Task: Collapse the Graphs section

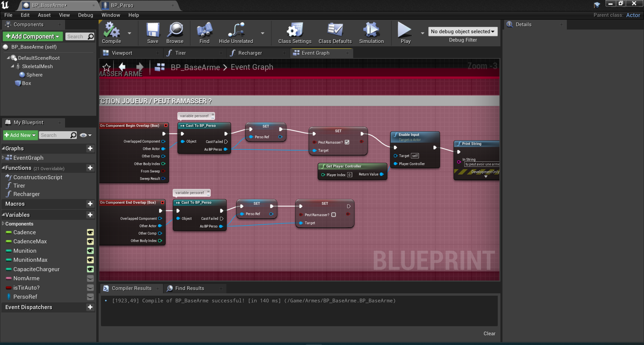Action: click(x=3, y=148)
